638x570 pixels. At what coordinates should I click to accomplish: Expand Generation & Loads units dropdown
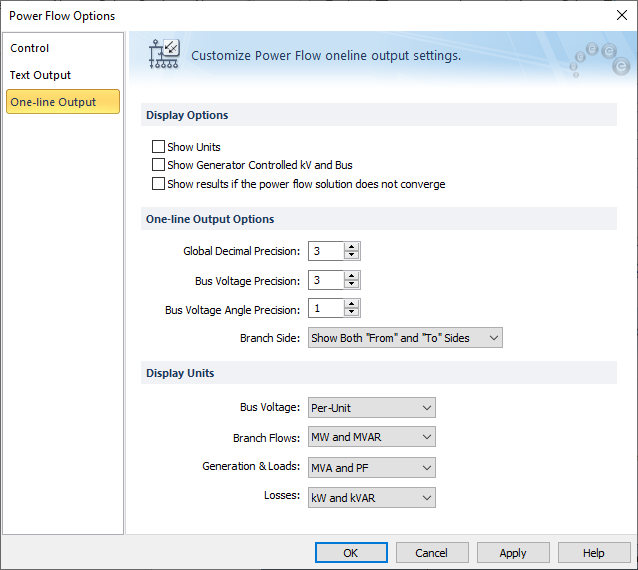point(372,467)
